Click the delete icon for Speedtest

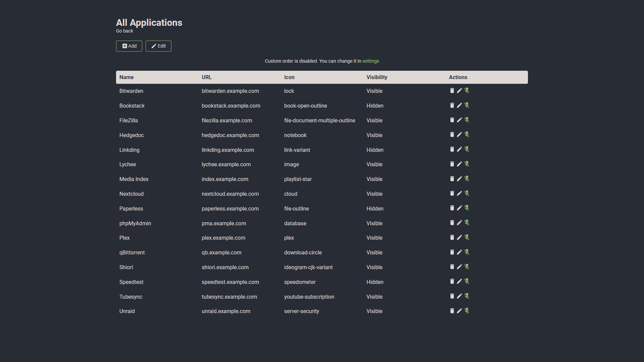[451, 282]
